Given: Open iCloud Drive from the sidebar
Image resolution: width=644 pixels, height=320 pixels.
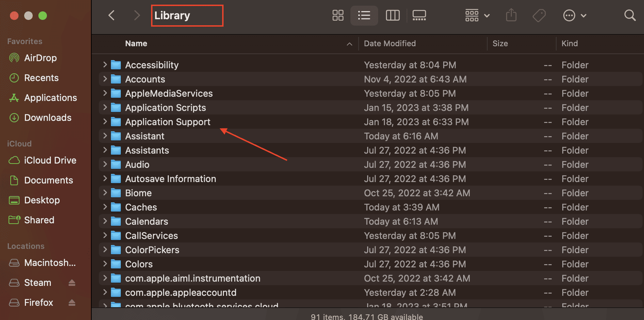Looking at the screenshot, I should coord(50,160).
